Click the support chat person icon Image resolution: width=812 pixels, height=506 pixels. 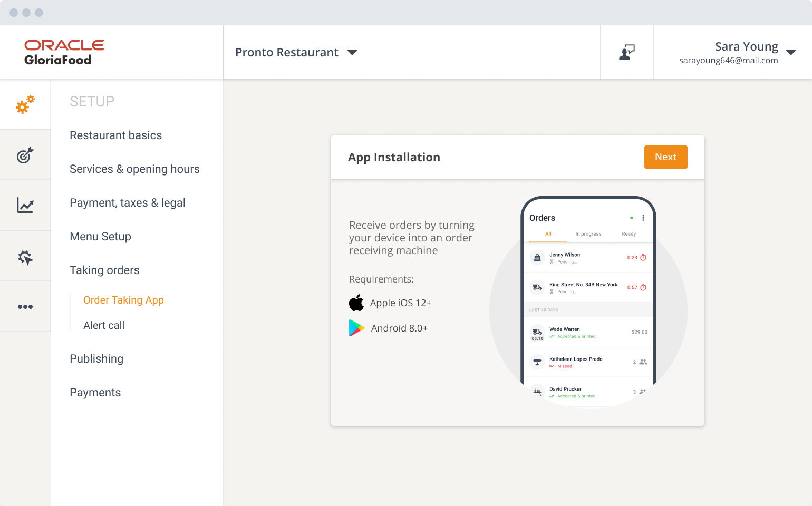pos(626,52)
